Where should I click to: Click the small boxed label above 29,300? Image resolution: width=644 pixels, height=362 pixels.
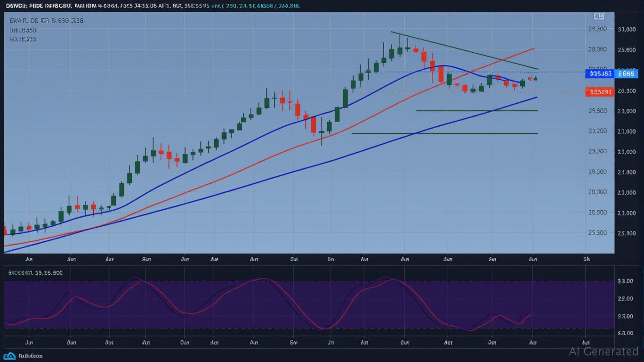599,16
